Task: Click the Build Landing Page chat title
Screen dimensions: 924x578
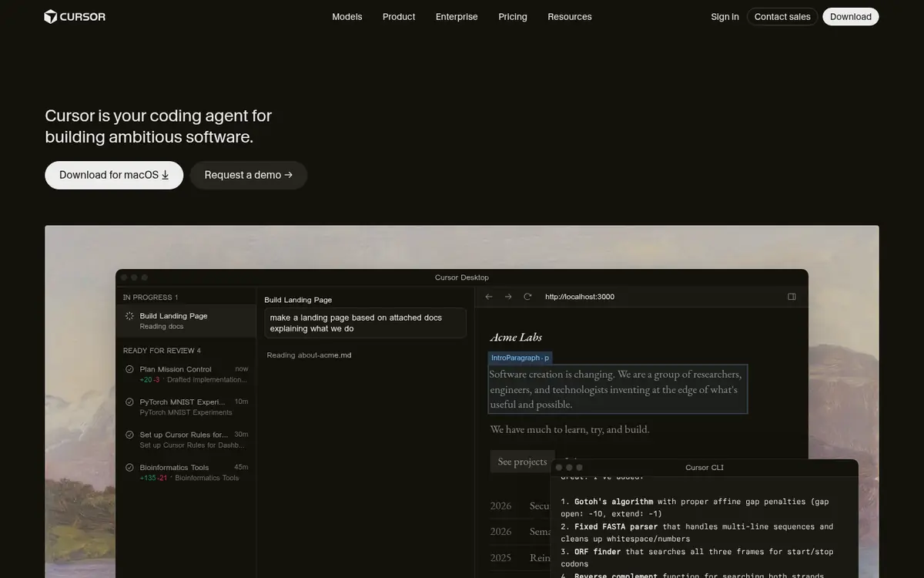Action: (298, 300)
